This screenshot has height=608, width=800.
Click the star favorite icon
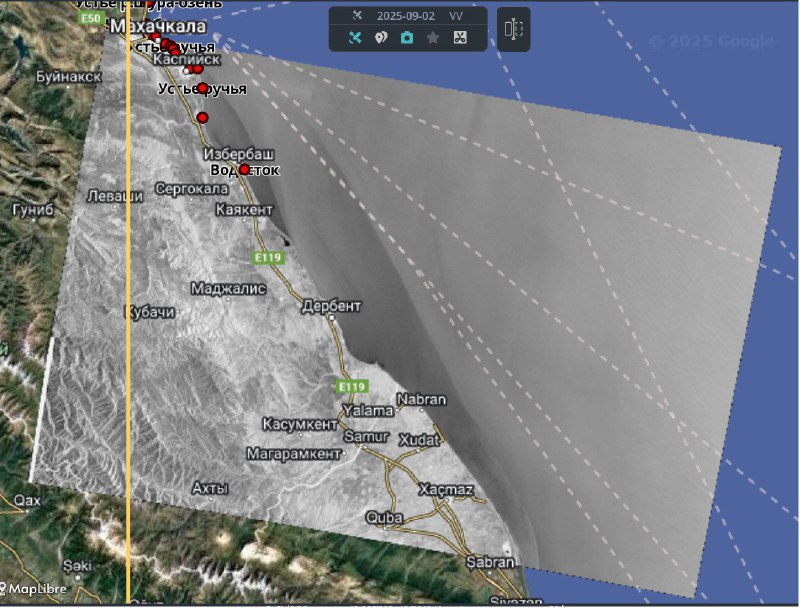[433, 38]
